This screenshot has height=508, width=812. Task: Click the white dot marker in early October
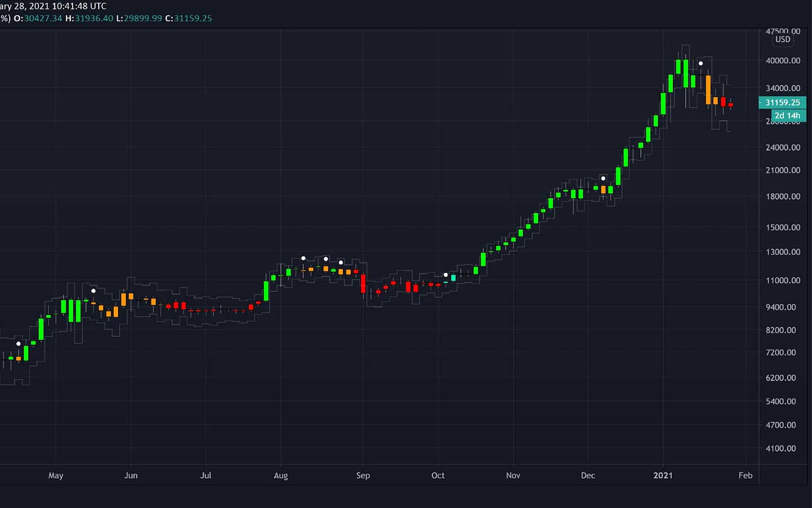pyautogui.click(x=445, y=275)
